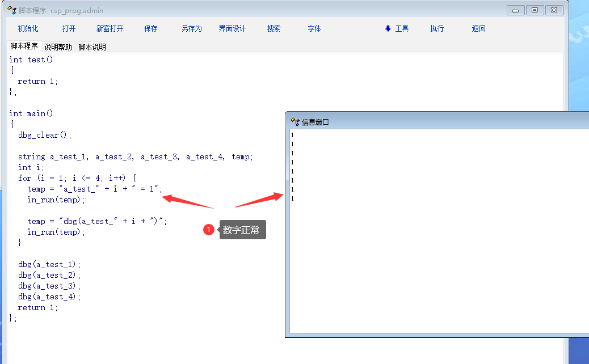
Task: Click the 脚本程序 window title icon
Action: [x=11, y=10]
